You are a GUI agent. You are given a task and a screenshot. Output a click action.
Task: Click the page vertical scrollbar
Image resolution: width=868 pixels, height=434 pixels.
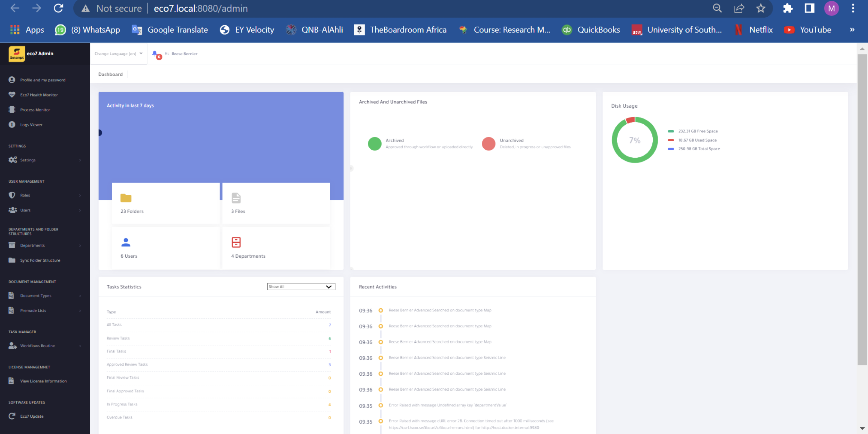click(x=862, y=210)
